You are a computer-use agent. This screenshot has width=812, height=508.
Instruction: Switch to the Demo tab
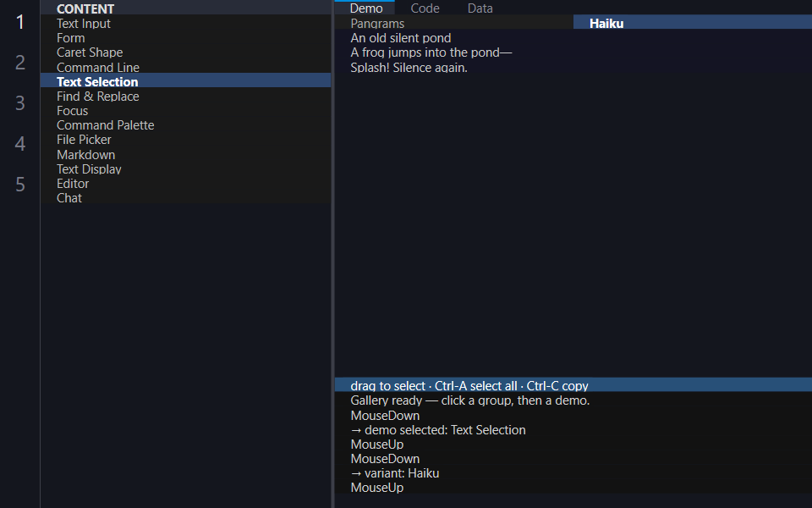(365, 8)
